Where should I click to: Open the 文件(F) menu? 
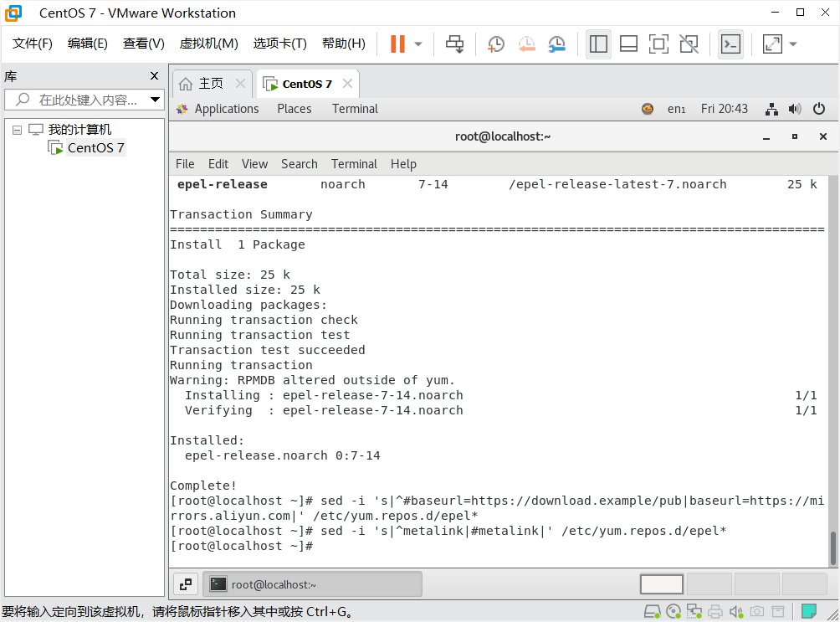(x=32, y=44)
